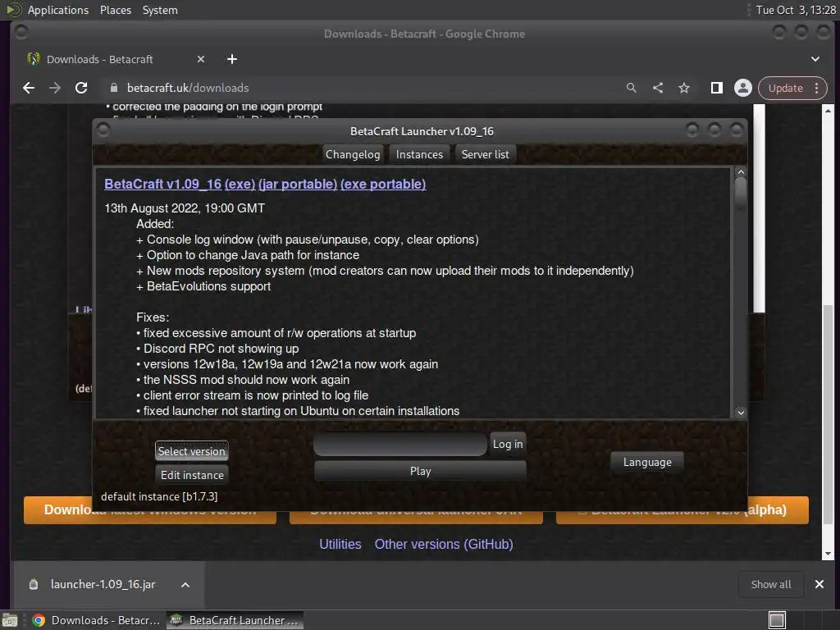Click the share page icon in Chrome
Screen dimensions: 840x630
pyautogui.click(x=658, y=88)
